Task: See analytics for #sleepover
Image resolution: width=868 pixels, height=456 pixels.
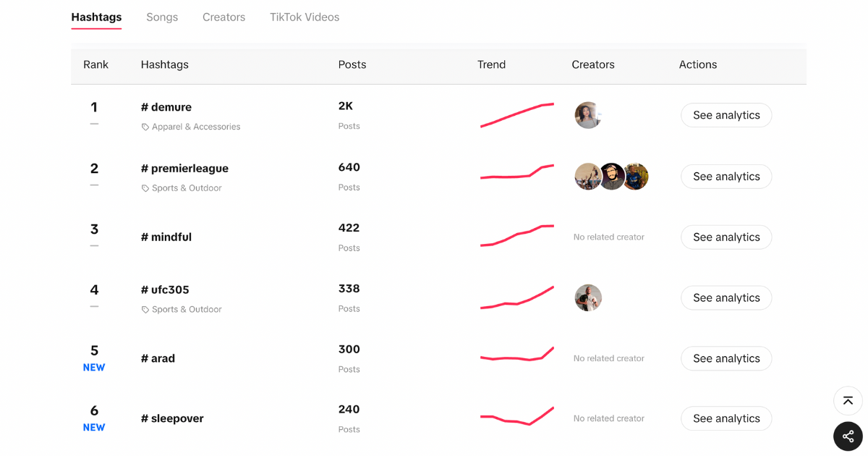Action: pos(726,418)
